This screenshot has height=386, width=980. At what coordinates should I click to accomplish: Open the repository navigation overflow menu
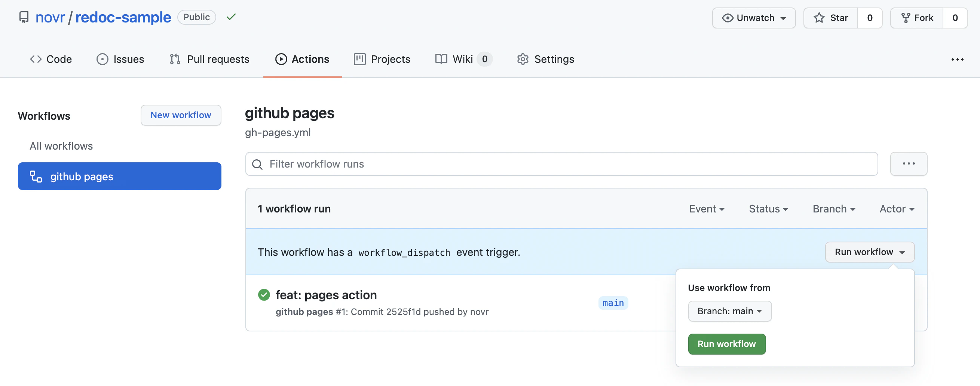[957, 60]
